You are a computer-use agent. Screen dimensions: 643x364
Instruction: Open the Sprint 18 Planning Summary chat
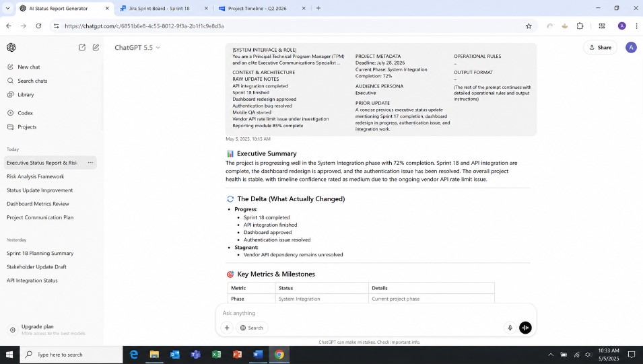40,254
